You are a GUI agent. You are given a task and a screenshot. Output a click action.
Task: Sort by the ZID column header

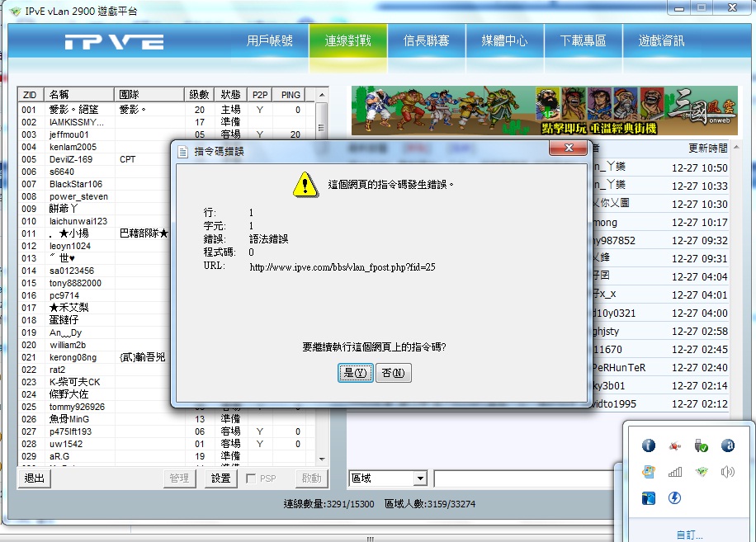click(x=31, y=95)
